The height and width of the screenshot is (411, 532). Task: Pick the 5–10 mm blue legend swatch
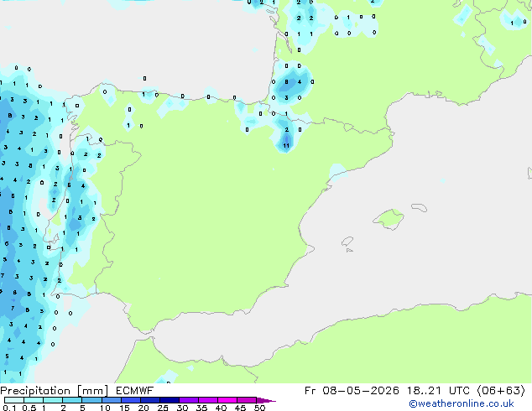(91, 400)
